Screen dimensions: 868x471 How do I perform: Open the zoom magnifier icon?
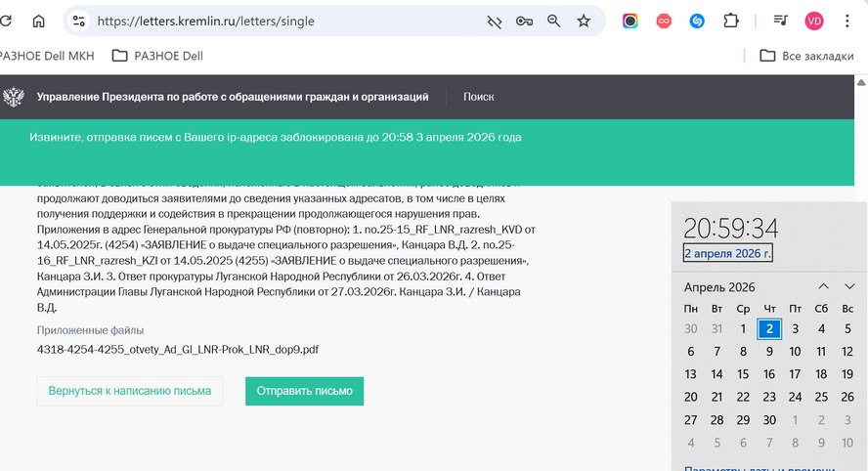553,21
